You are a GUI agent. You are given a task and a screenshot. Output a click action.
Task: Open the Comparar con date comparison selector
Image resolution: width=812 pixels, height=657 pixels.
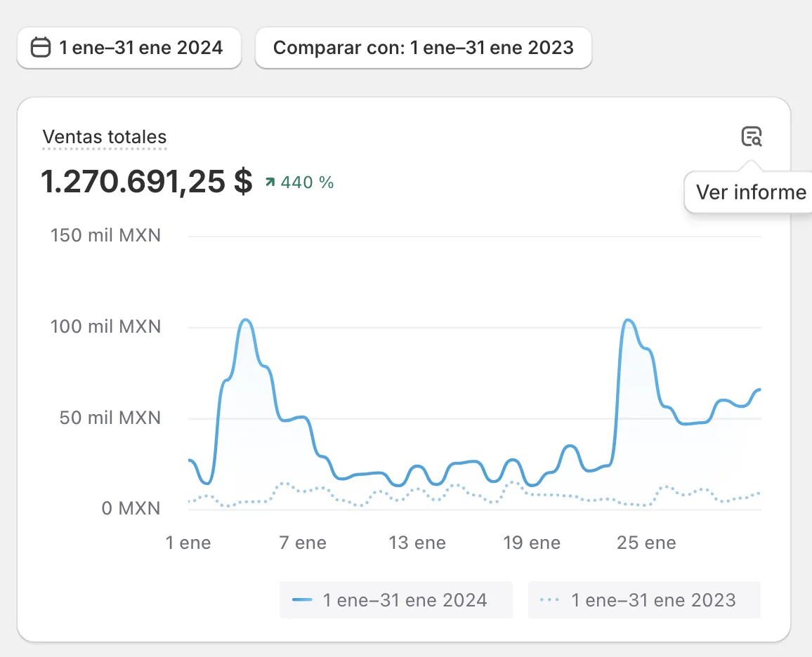coord(423,48)
